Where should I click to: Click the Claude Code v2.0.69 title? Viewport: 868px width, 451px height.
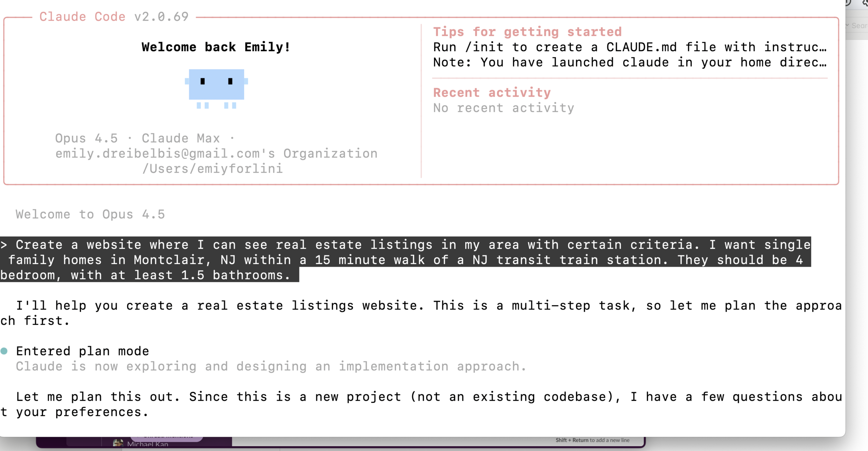pos(114,17)
